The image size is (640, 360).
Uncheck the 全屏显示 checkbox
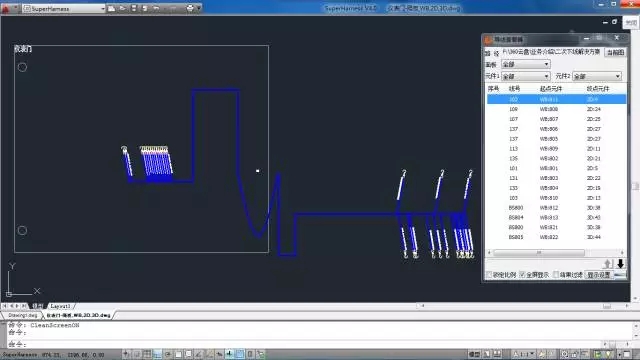522,275
